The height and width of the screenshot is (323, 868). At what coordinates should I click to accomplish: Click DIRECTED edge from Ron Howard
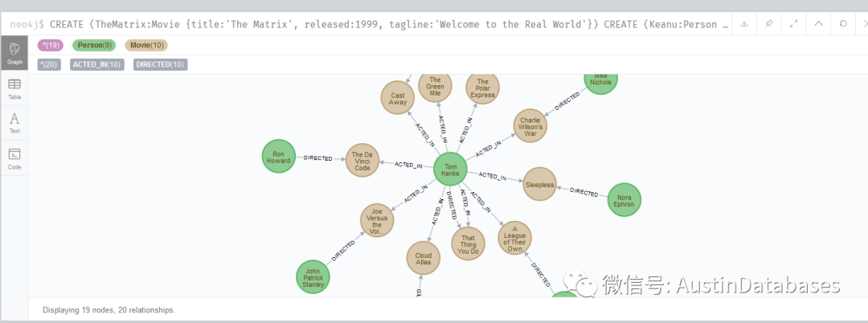coord(317,158)
